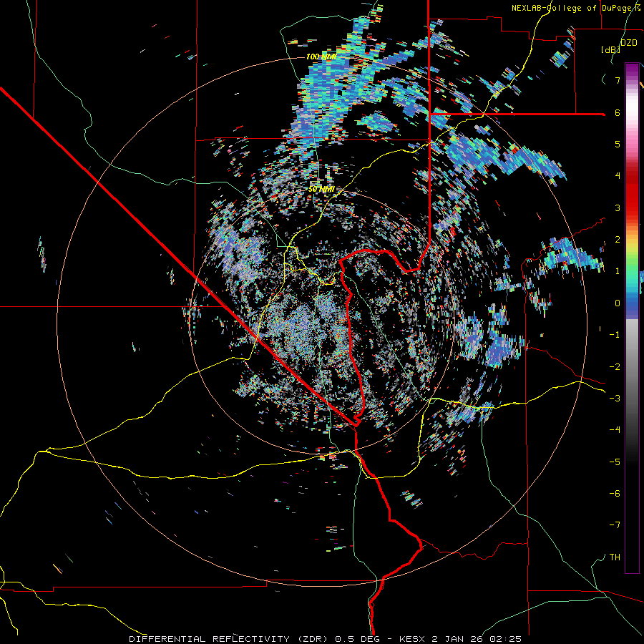Select the -4 value on color scale
644x644 pixels.
(x=615, y=430)
